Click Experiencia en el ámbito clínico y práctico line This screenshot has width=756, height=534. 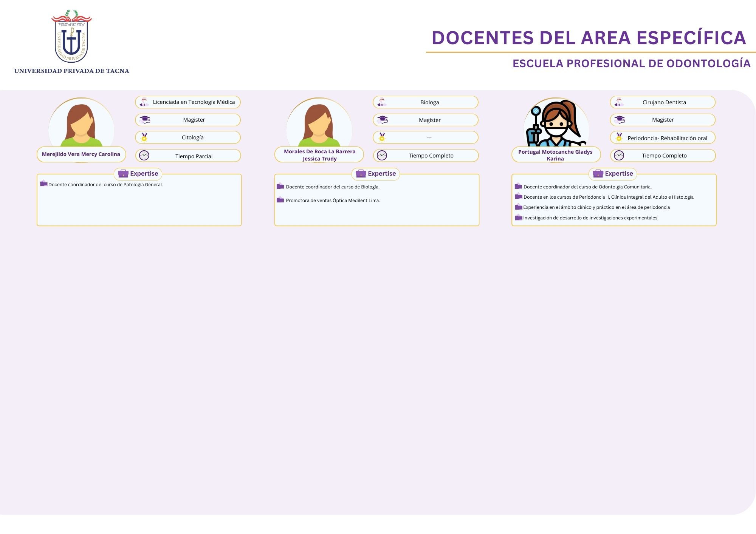point(596,207)
